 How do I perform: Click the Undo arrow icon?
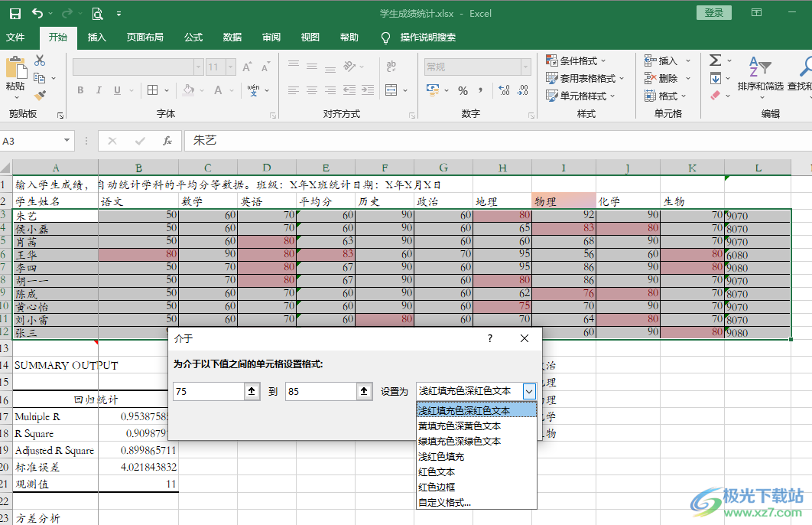(37, 13)
